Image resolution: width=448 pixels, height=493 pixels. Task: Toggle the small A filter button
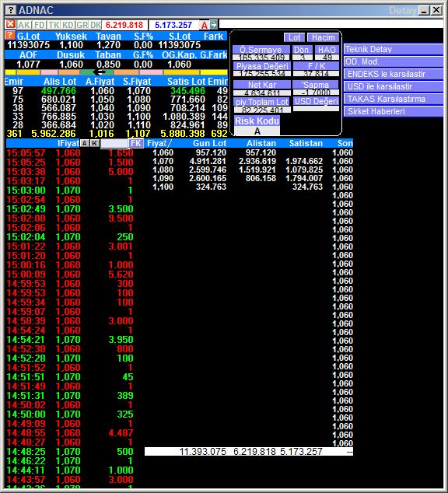coord(85,143)
